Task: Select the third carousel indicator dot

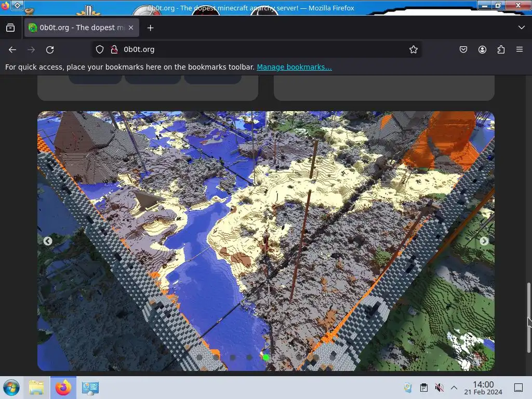Action: (233, 357)
